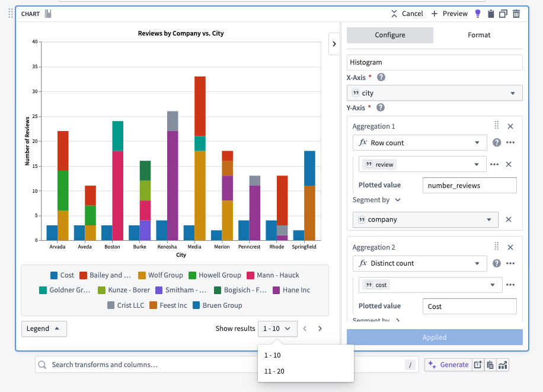Viewport: 543px width, 392px height.
Task: Click the lightbulb suggestions icon
Action: tap(478, 13)
